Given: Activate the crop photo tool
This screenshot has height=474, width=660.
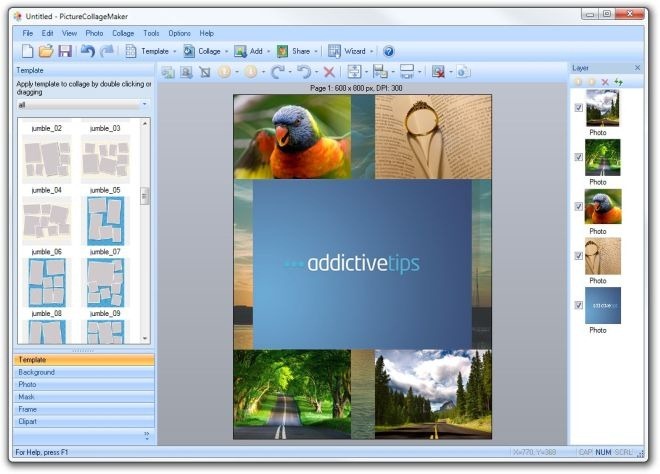Looking at the screenshot, I should coord(205,72).
